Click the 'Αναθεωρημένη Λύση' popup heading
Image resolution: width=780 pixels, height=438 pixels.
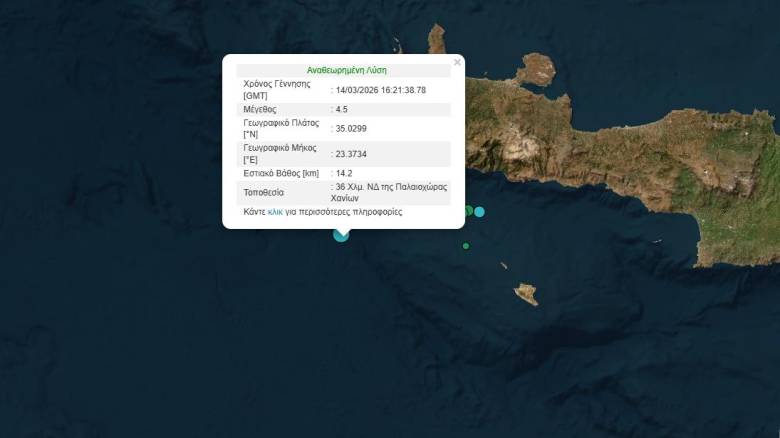[x=343, y=70]
